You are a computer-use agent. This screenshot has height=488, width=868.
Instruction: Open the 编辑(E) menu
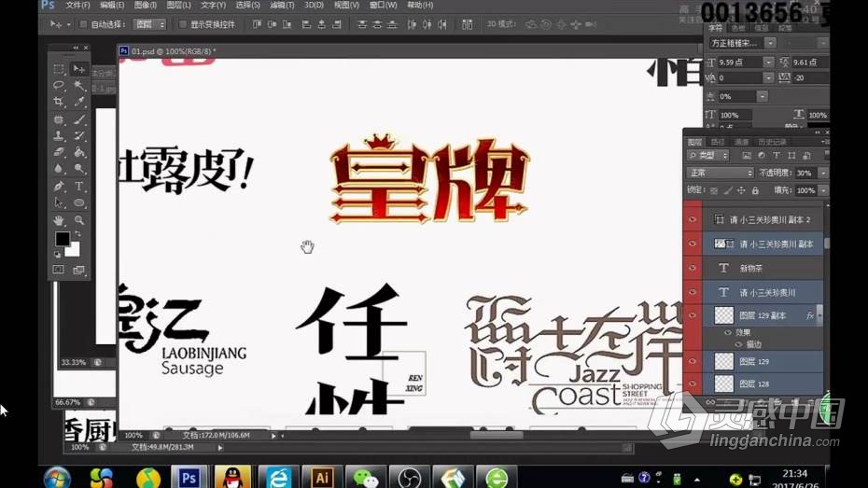point(112,5)
